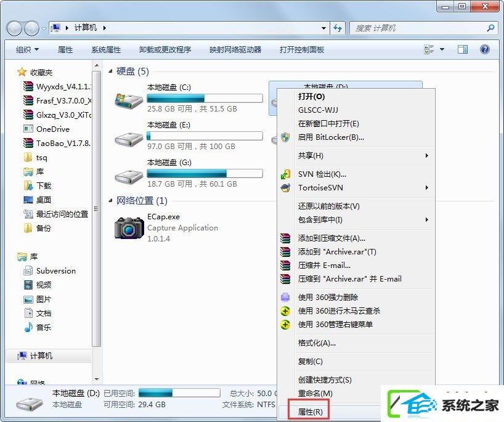
Task: Choose 使用 360管理右键菜单
Action: click(356, 324)
